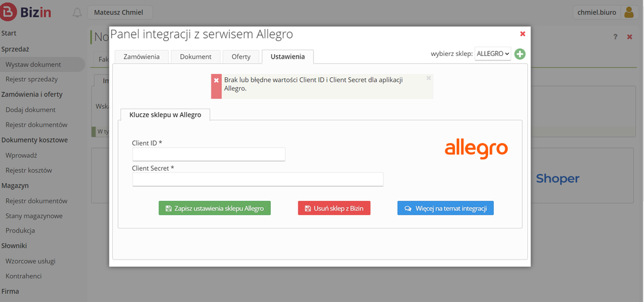Click the Mateusz Chmiel button
The height and width of the screenshot is (302, 644).
[120, 12]
